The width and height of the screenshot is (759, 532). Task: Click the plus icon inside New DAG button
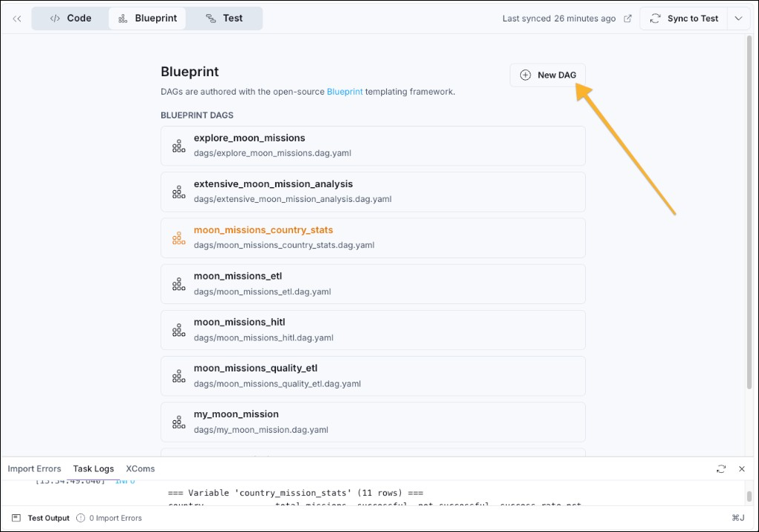[x=525, y=75]
